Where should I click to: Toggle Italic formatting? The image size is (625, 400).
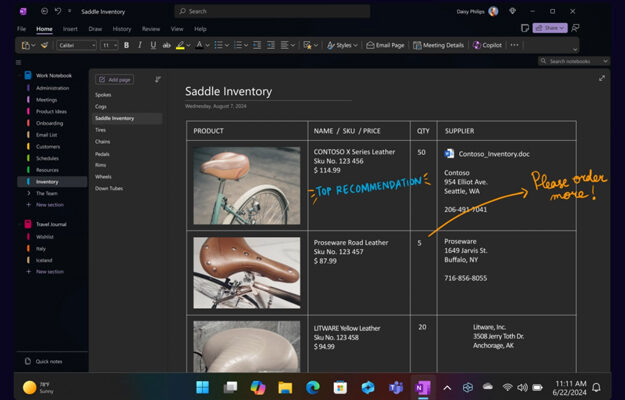pyautogui.click(x=140, y=45)
